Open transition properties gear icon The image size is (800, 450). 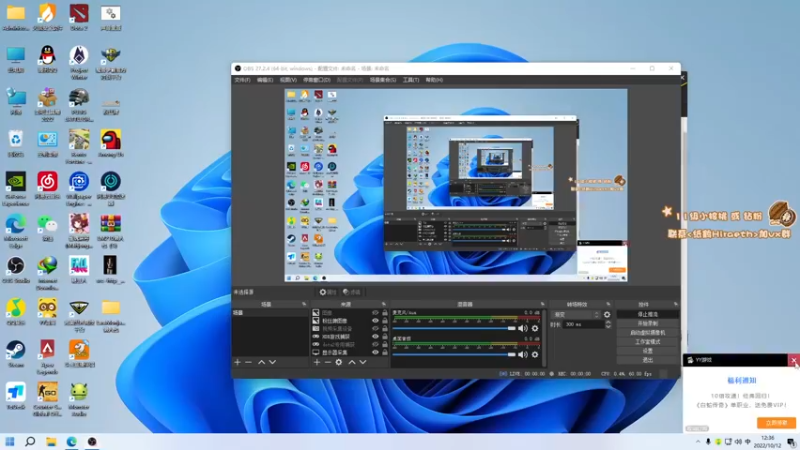(x=607, y=315)
